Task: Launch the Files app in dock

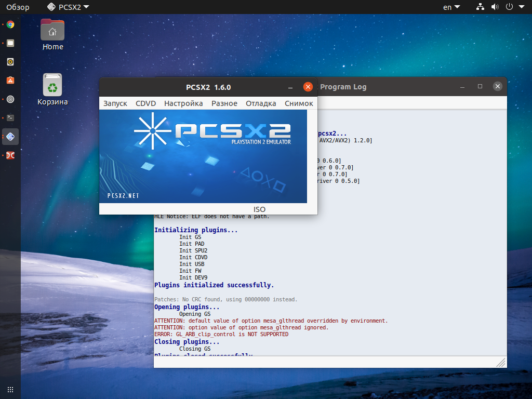Action: (x=10, y=43)
